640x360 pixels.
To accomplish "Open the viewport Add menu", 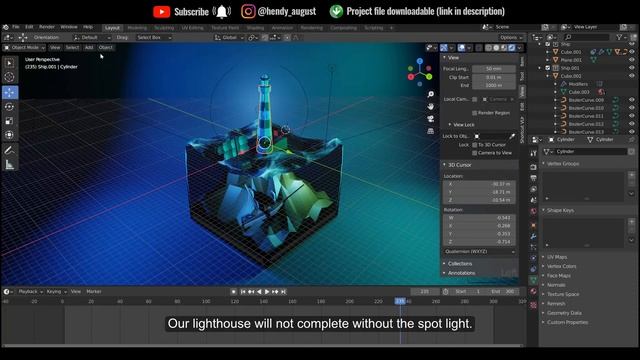I will pos(89,48).
